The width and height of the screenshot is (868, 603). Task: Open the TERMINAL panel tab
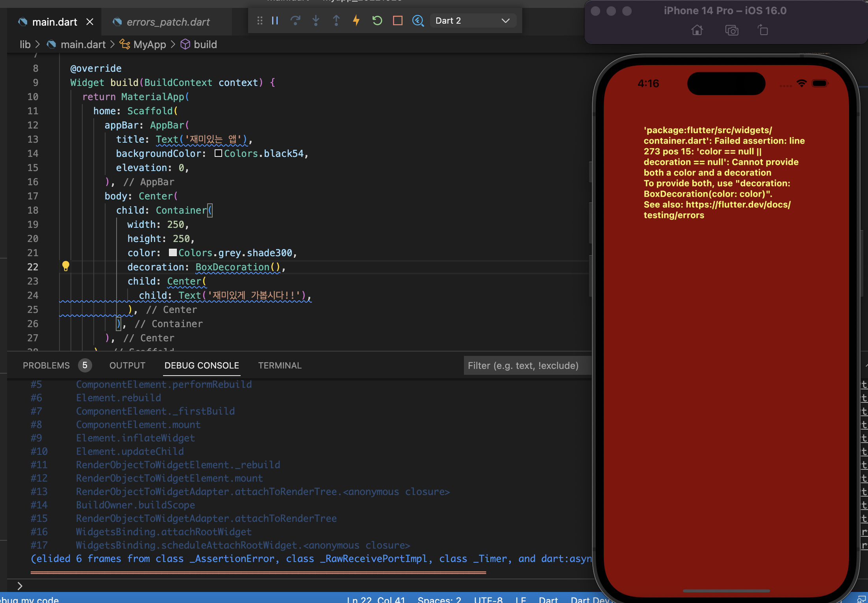pyautogui.click(x=280, y=365)
